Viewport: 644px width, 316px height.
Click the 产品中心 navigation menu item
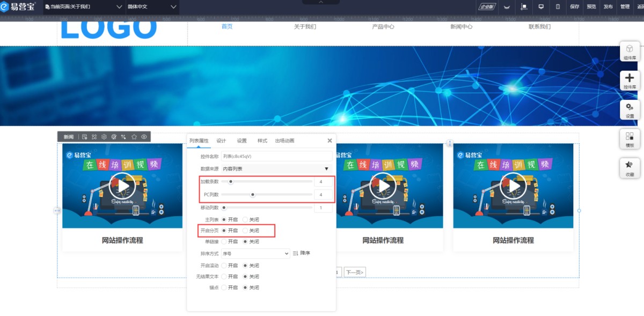383,26
